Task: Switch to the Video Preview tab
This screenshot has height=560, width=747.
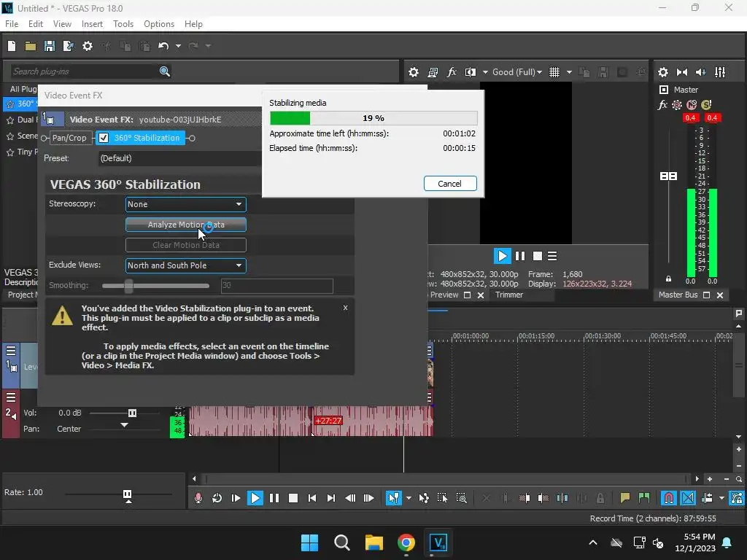Action: pos(444,295)
